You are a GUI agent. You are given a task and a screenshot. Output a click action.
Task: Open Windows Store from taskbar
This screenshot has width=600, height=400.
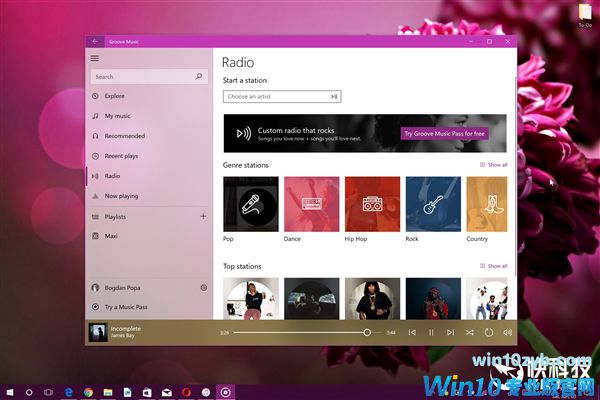click(x=147, y=392)
